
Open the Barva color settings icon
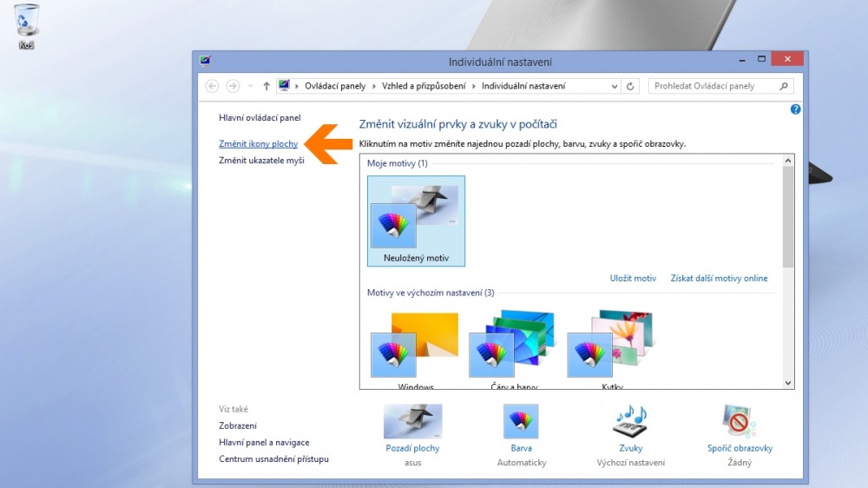tap(521, 423)
